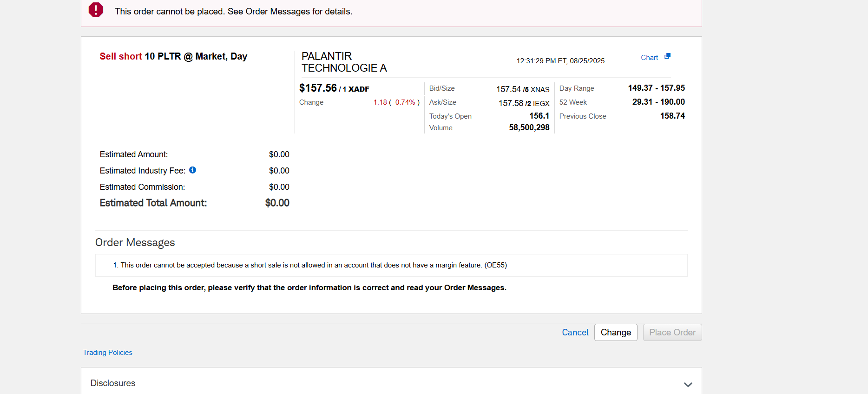The image size is (868, 394).
Task: Click the Change order button
Action: tap(616, 332)
